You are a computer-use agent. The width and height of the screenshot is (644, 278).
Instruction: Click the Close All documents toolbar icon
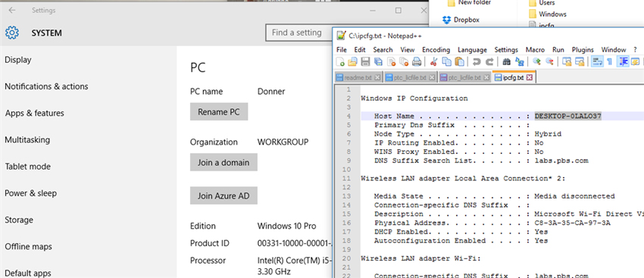pyautogui.click(x=404, y=61)
